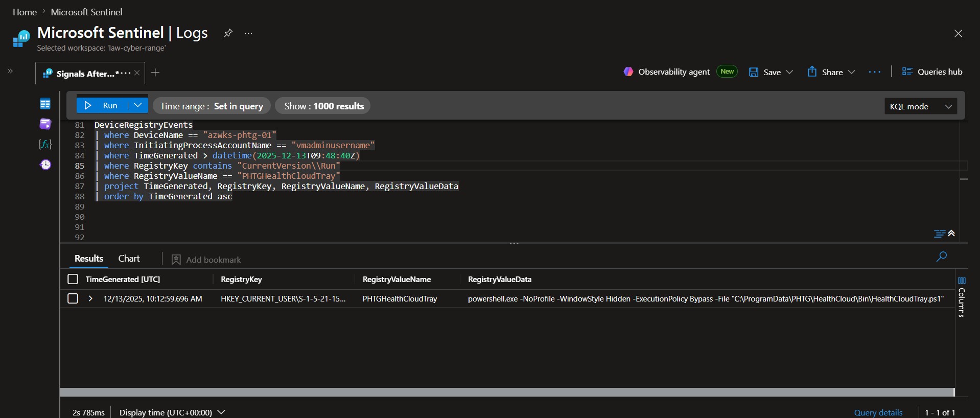Change the Show 1000 results limit
This screenshot has height=418, width=980.
click(323, 106)
